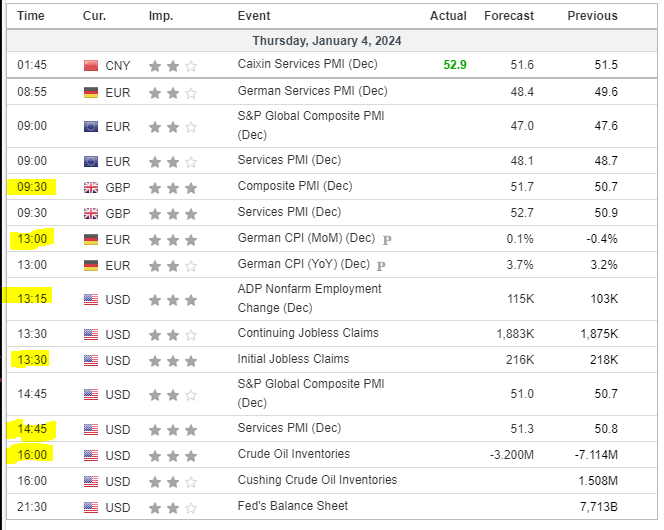Open the Crude Oil Inventories event
The image size is (664, 530).
[293, 455]
